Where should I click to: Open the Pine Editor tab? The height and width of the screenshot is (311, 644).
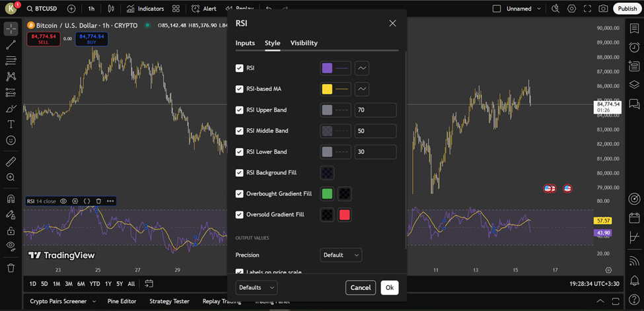click(x=122, y=301)
